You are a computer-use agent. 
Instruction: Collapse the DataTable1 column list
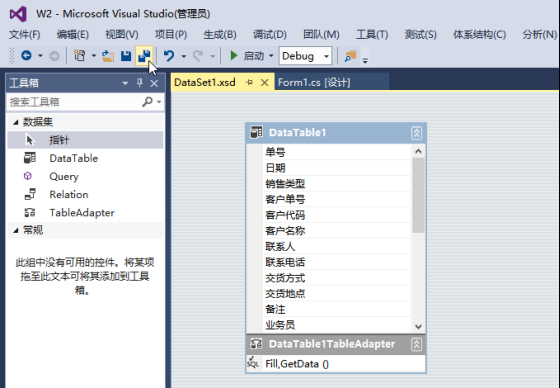(x=416, y=133)
